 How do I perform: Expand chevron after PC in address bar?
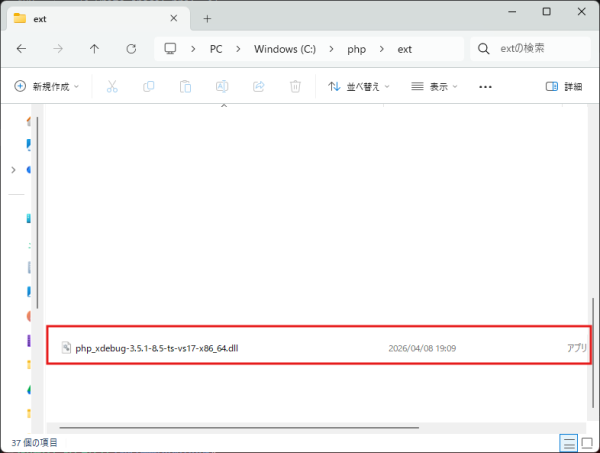pos(238,49)
